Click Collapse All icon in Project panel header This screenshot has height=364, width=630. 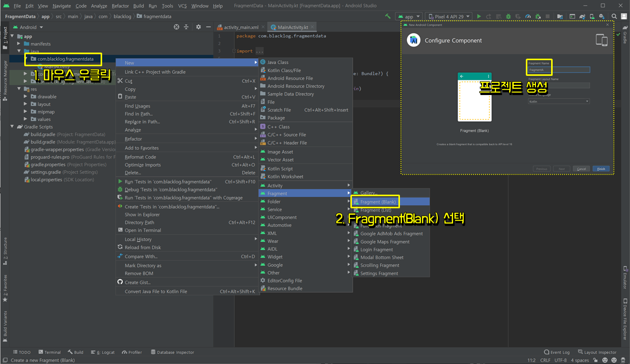187,27
